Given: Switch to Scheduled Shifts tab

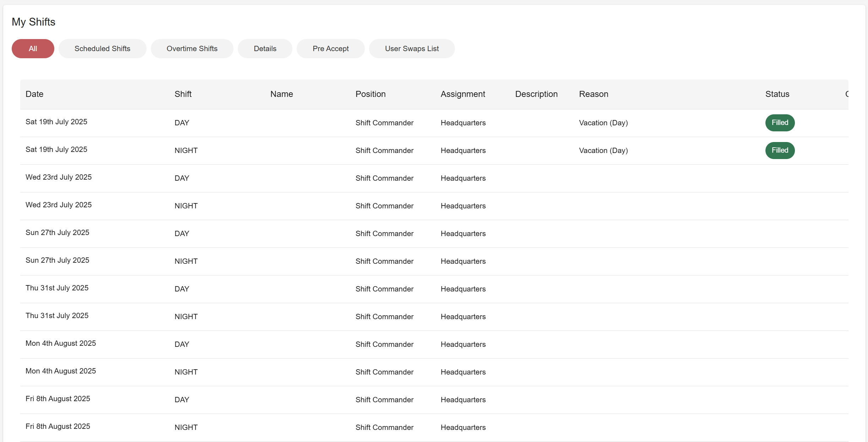Looking at the screenshot, I should click(x=102, y=49).
